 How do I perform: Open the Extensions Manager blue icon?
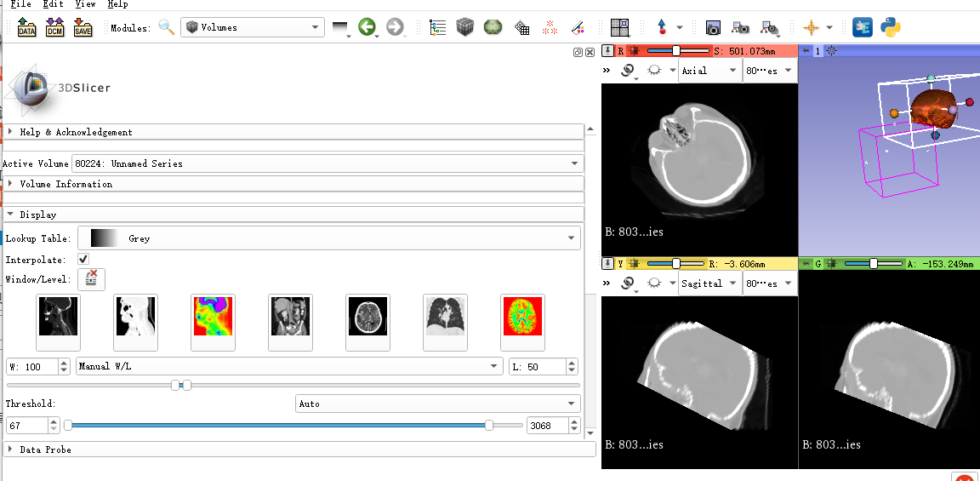[863, 27]
